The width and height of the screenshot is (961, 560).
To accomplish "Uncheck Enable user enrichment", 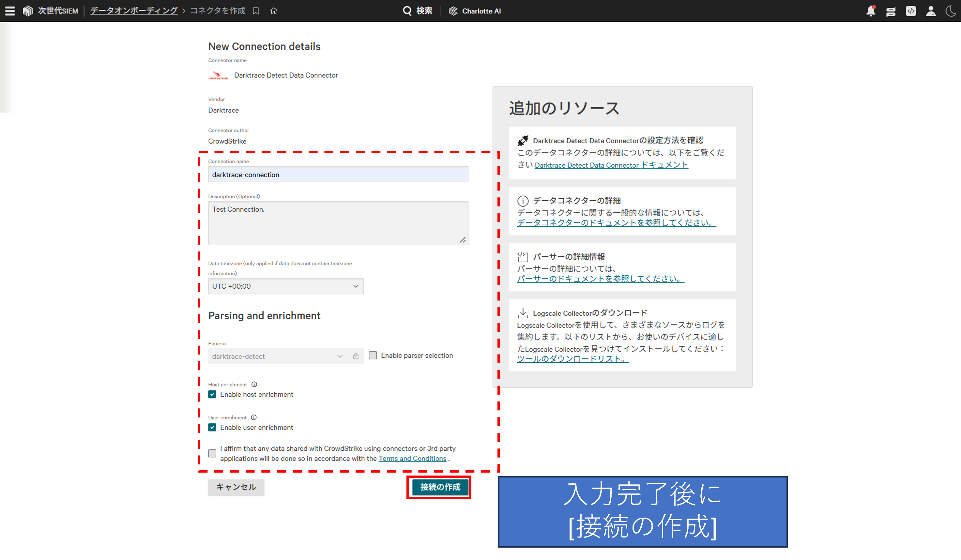I will pyautogui.click(x=212, y=428).
